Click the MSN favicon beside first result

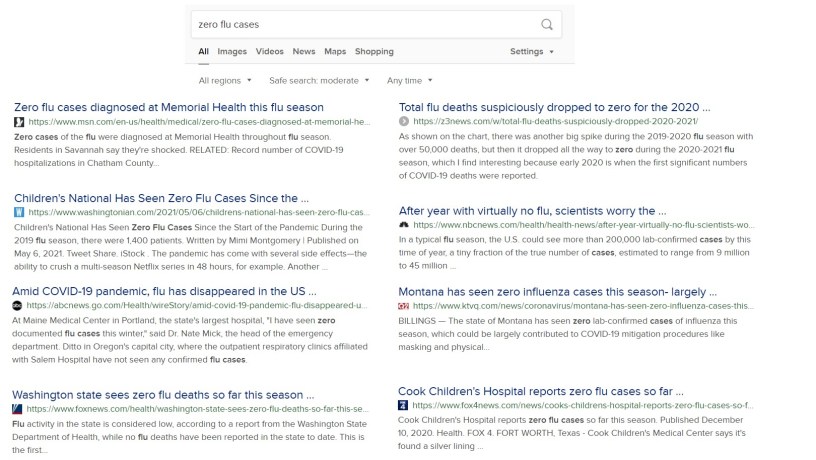tap(19, 120)
